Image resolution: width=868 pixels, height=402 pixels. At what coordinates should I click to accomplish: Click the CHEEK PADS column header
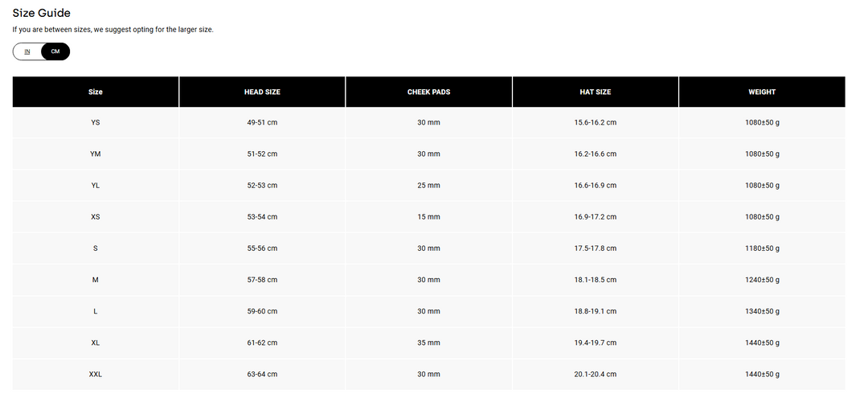pyautogui.click(x=428, y=92)
